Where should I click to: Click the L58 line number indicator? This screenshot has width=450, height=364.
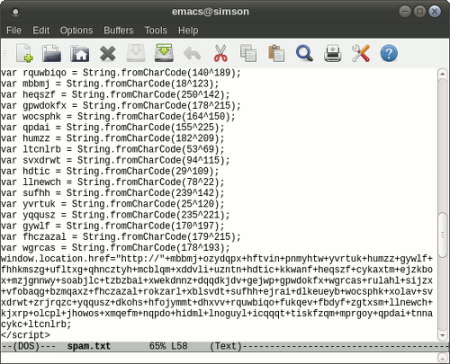point(179,346)
